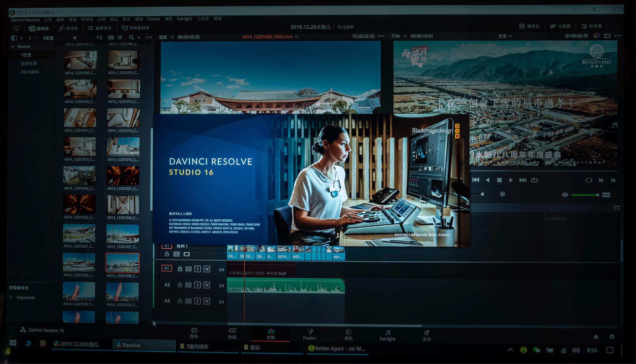Switch to thumbnail view in media pool
The width and height of the screenshot is (636, 364).
pyautogui.click(x=111, y=37)
